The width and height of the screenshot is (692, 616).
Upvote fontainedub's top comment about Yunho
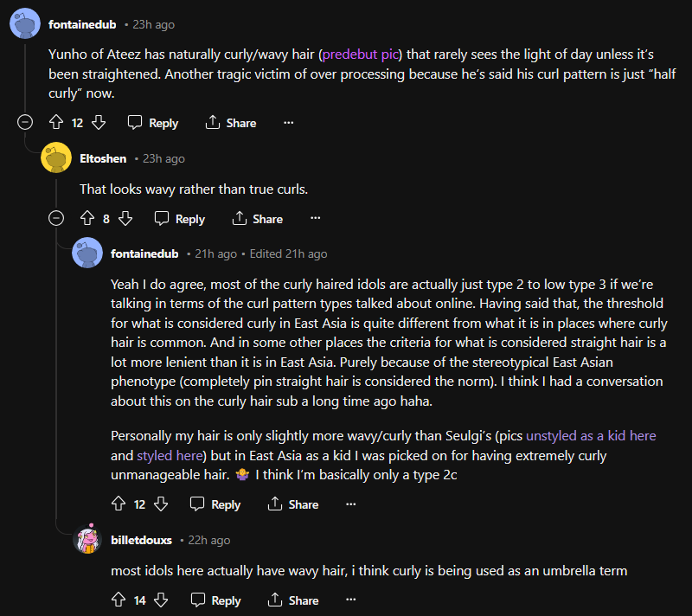coord(56,123)
